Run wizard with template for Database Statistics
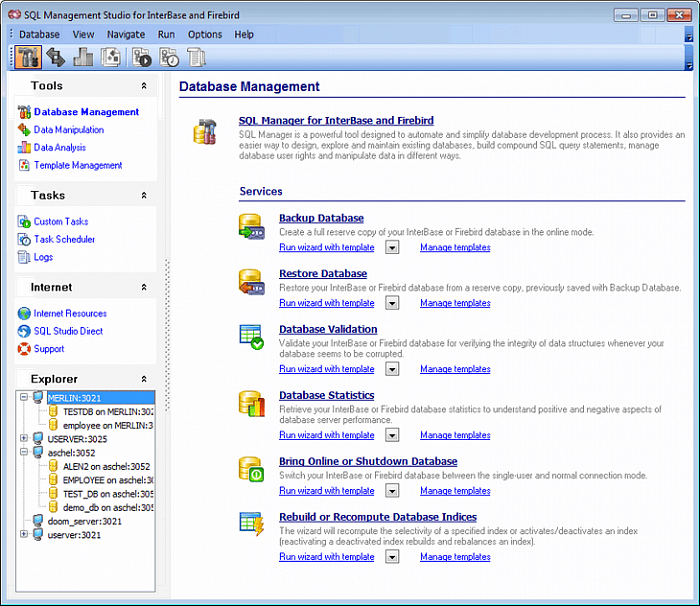The width and height of the screenshot is (700, 606). point(327,435)
